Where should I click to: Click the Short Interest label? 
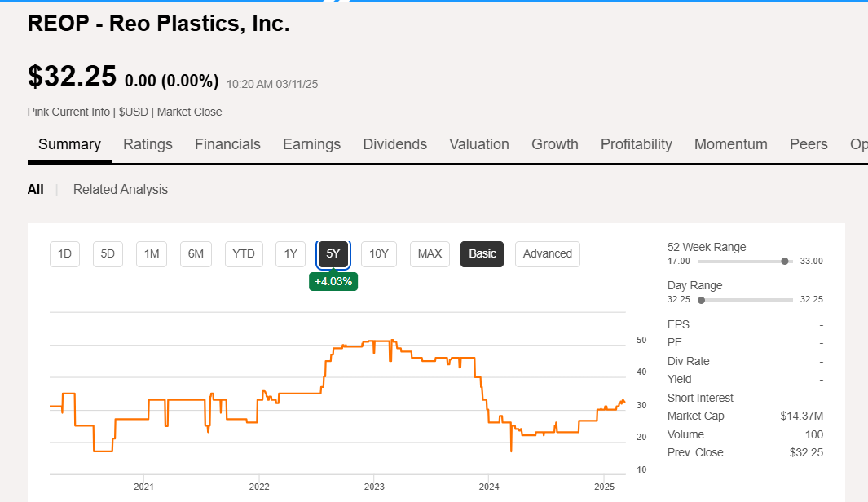tap(700, 398)
